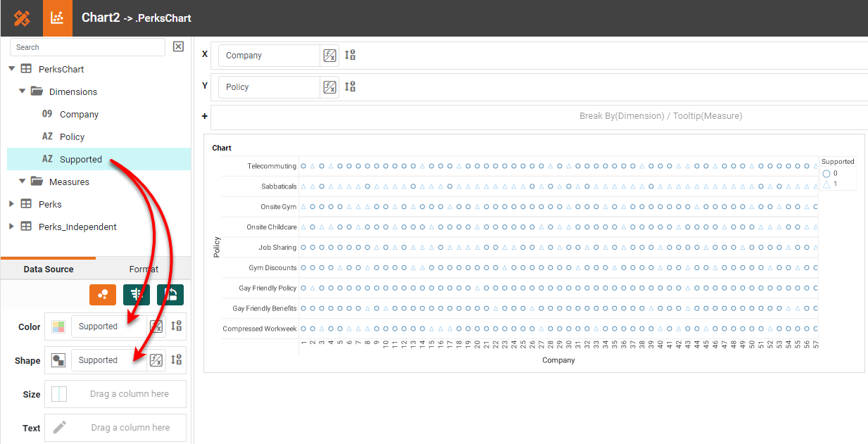Click the PerksChart table icon

(26, 69)
